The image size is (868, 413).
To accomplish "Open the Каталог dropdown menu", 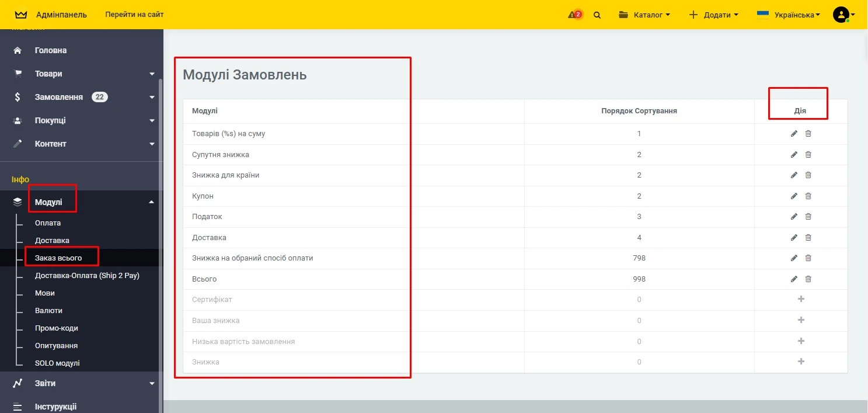I will 644,15.
